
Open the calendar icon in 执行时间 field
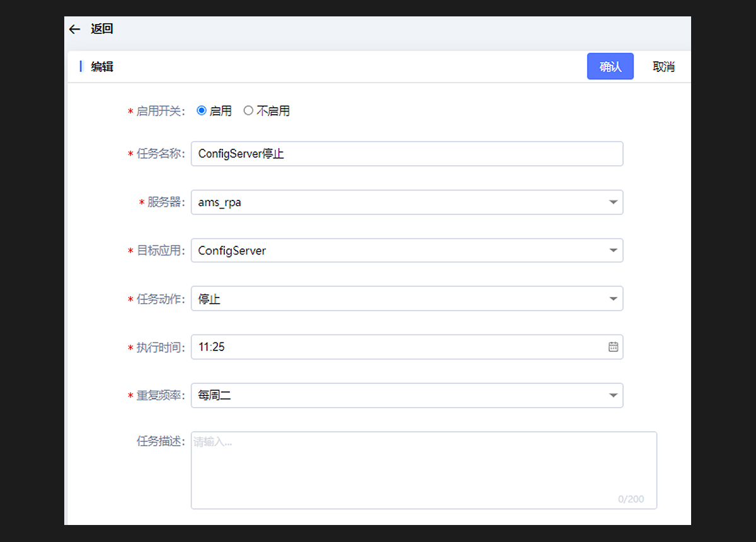(x=613, y=347)
